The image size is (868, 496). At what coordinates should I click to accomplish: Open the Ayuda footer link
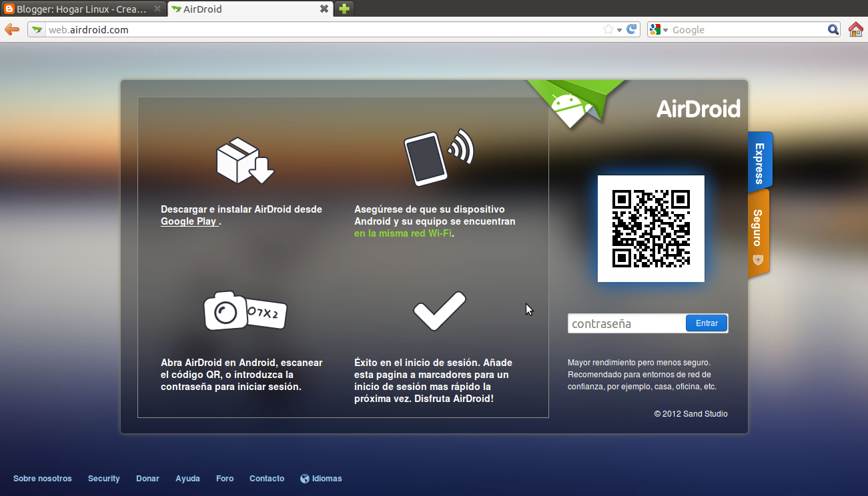(187, 479)
